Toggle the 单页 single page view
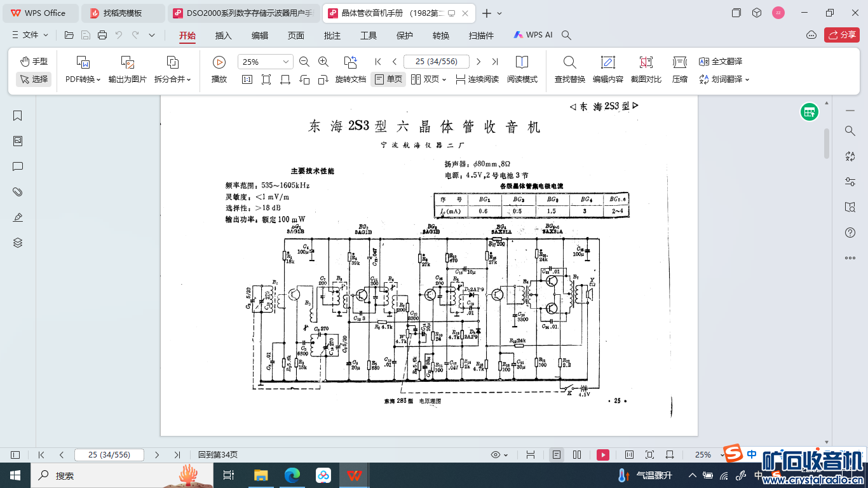The image size is (868, 488). (x=388, y=79)
